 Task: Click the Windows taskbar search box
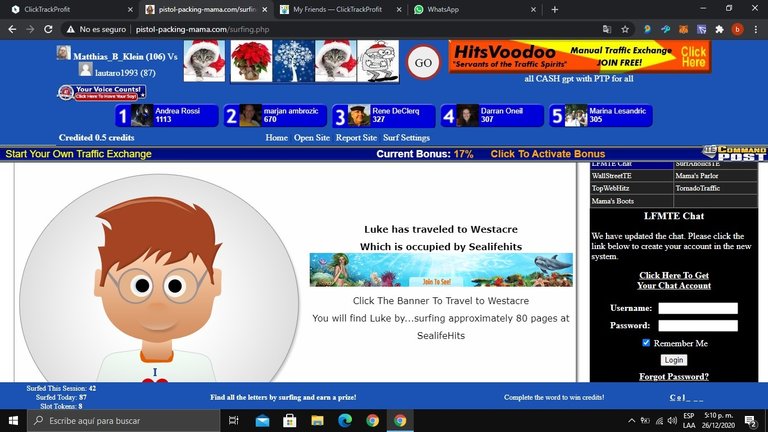pos(123,421)
